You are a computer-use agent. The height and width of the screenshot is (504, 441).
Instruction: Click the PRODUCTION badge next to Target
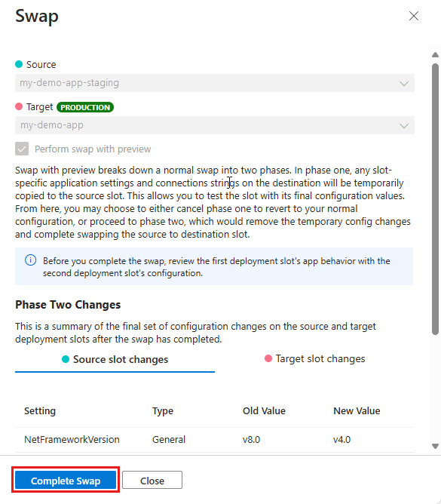click(x=85, y=107)
